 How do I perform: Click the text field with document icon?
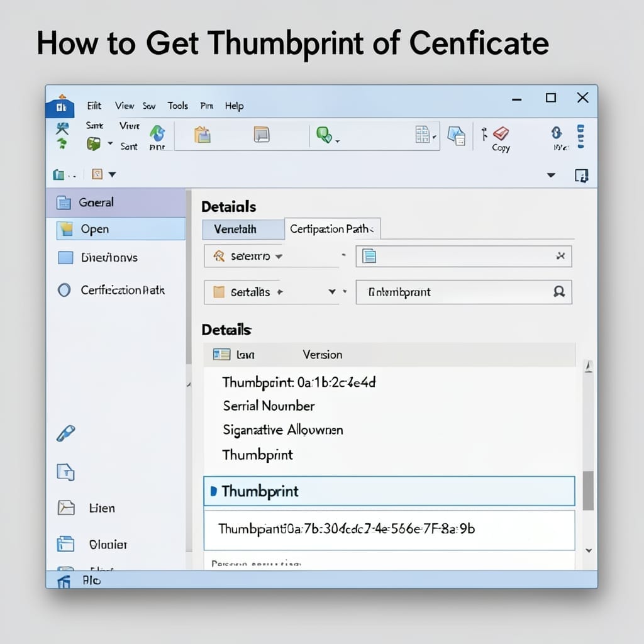click(464, 257)
